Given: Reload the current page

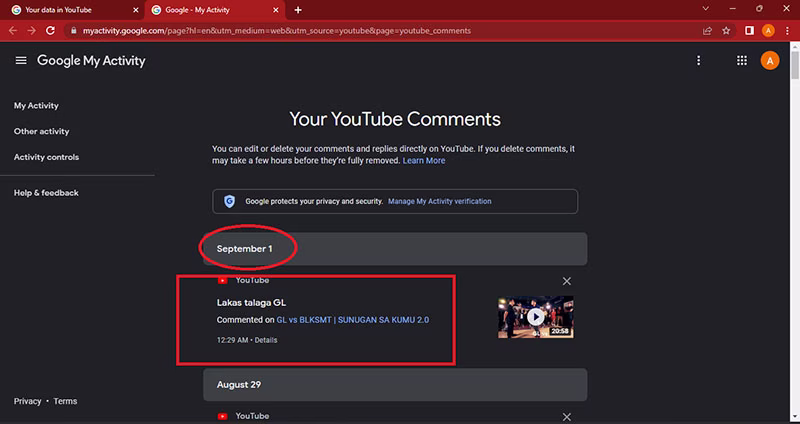Looking at the screenshot, I should [51, 31].
